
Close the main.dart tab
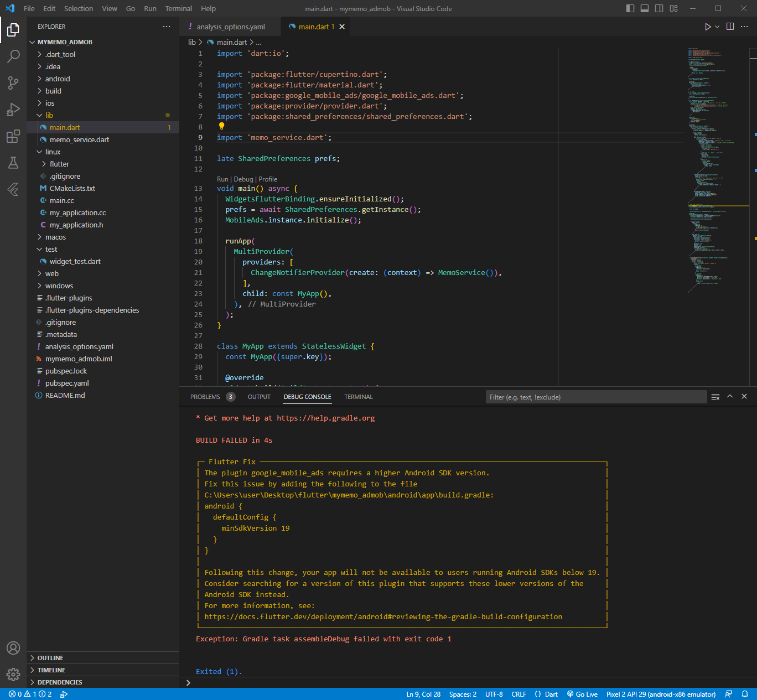(x=342, y=27)
